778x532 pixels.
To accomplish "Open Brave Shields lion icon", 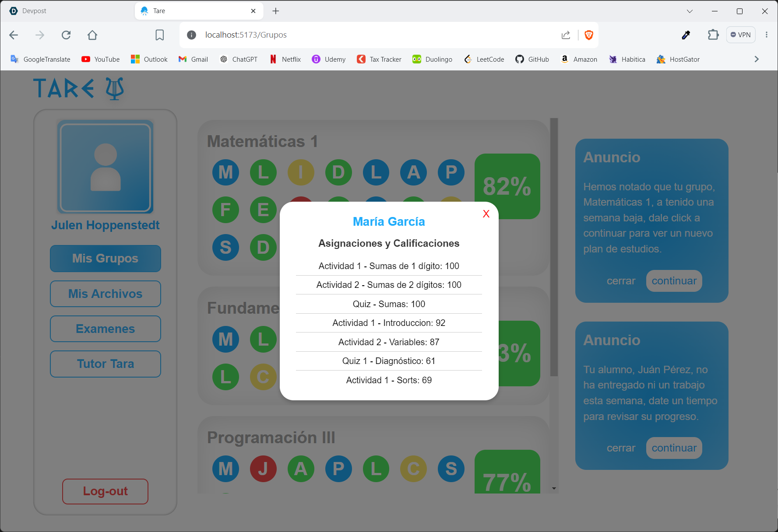I will tap(589, 35).
